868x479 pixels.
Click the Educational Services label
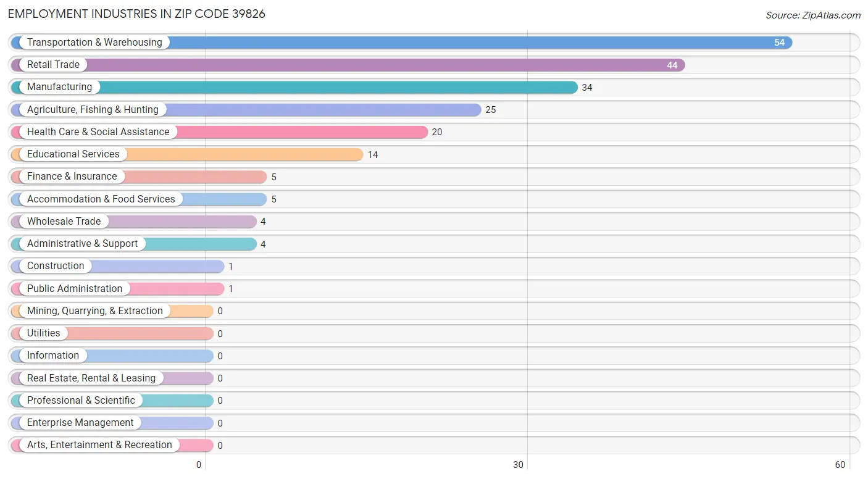tap(73, 154)
